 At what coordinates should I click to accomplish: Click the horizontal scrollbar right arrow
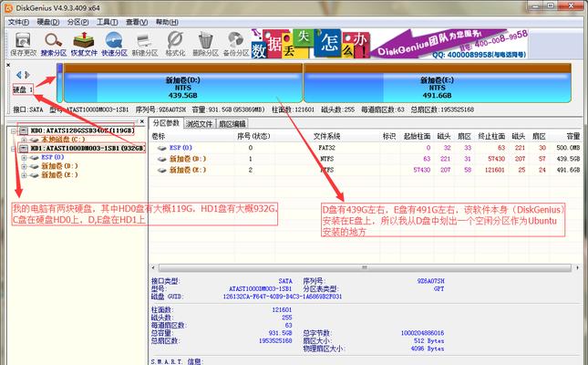pos(577,267)
